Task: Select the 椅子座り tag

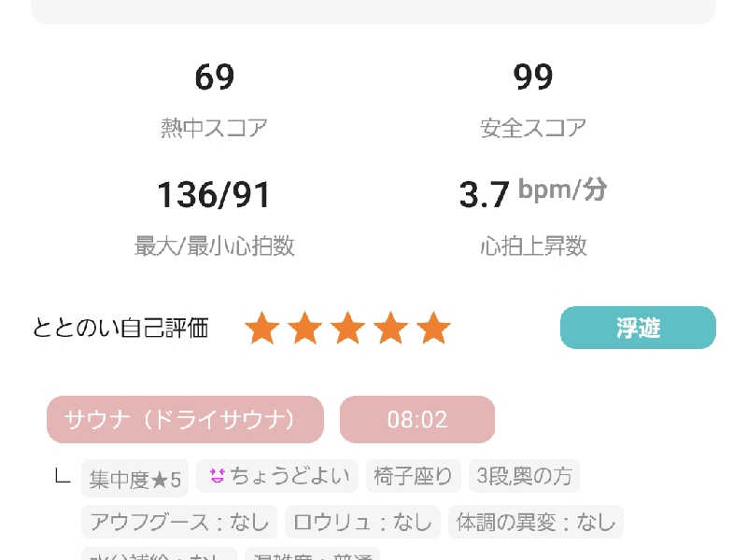Action: (x=414, y=476)
